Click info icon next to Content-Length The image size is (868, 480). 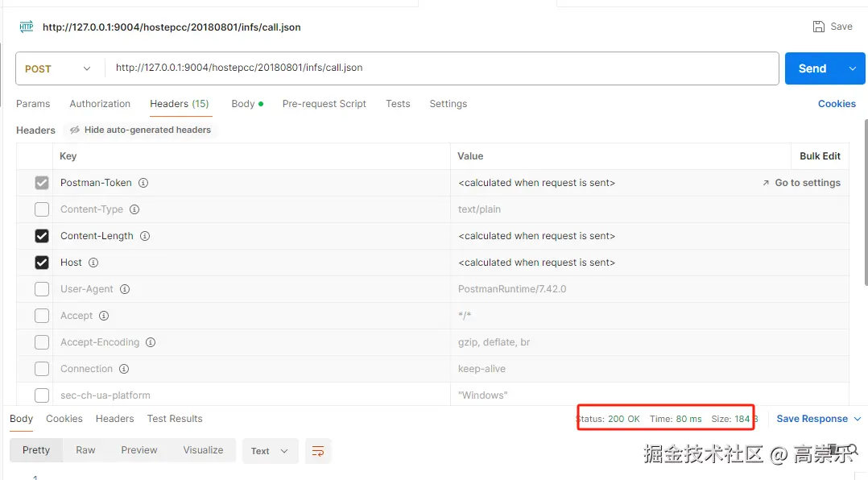click(145, 236)
